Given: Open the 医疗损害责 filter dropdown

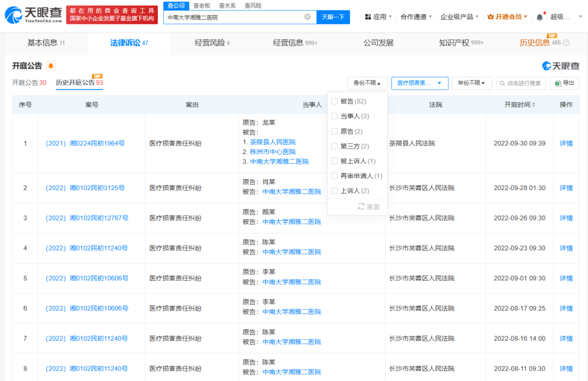Looking at the screenshot, I should coord(420,83).
